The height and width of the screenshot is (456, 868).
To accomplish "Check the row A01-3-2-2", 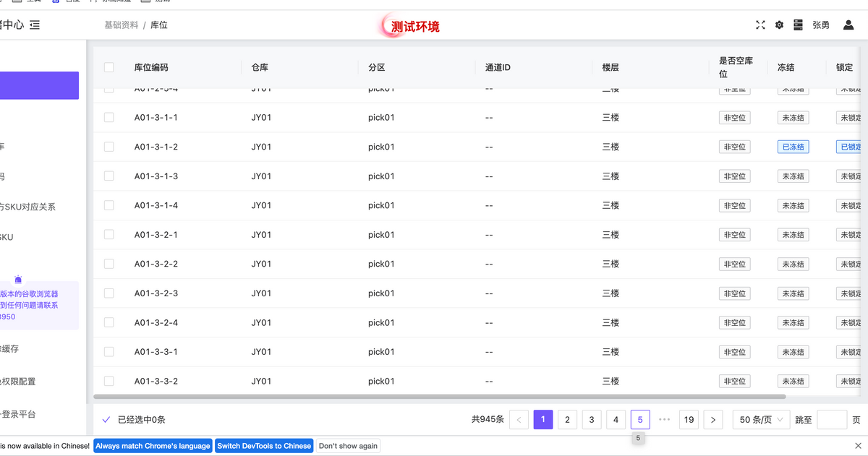I will (x=109, y=264).
